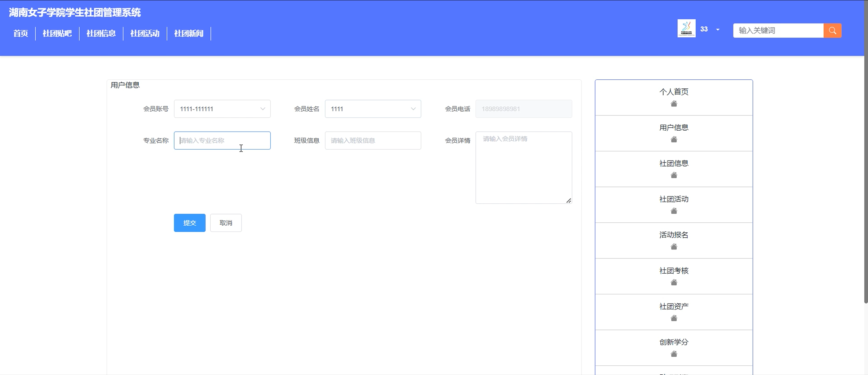Select 社团考核 in the side menu
868x375 pixels.
tap(674, 270)
